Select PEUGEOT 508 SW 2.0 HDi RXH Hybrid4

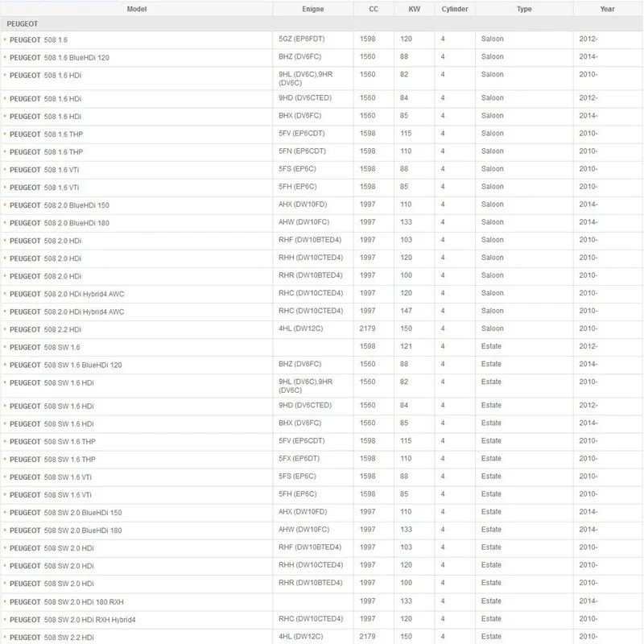(x=72, y=620)
